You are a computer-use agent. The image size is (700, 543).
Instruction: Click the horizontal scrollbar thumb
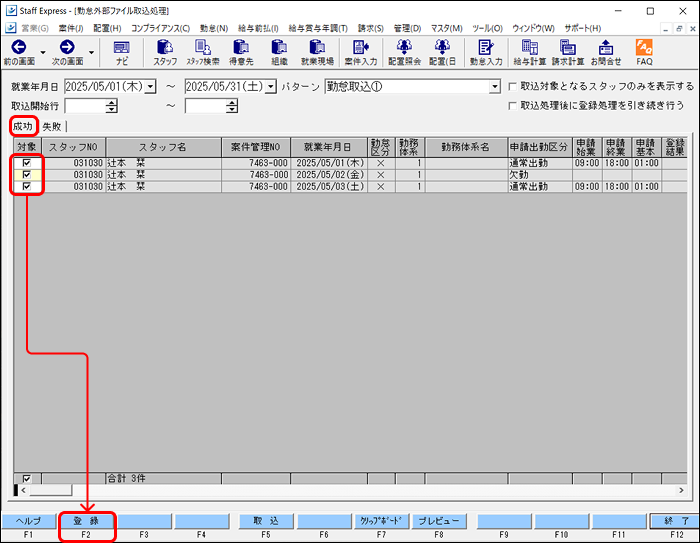pyautogui.click(x=50, y=490)
